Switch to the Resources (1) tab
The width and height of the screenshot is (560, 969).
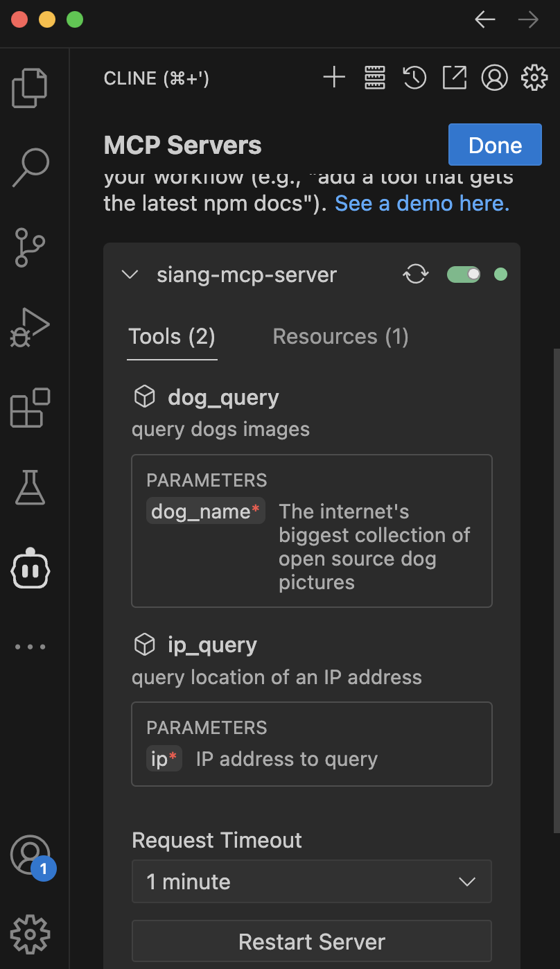pyautogui.click(x=340, y=337)
